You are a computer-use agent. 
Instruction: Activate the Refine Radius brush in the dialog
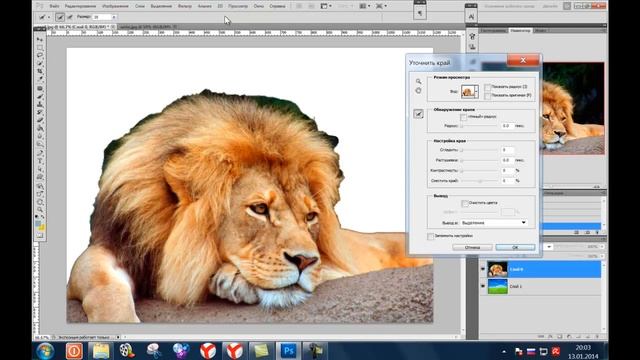coord(418,114)
